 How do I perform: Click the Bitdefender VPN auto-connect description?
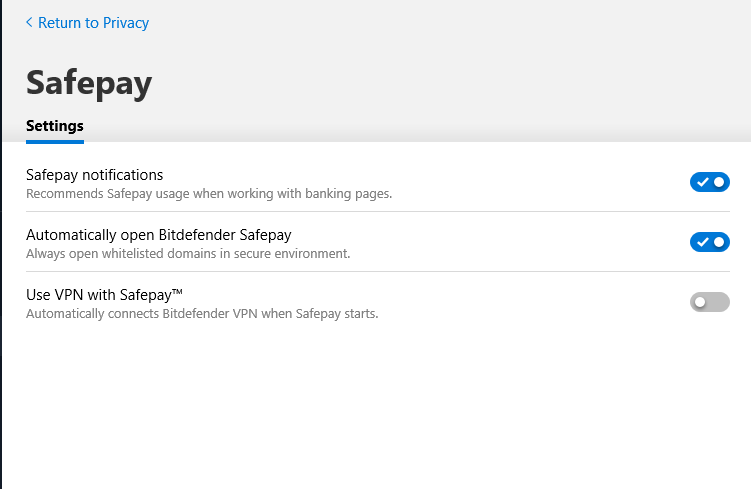201,314
